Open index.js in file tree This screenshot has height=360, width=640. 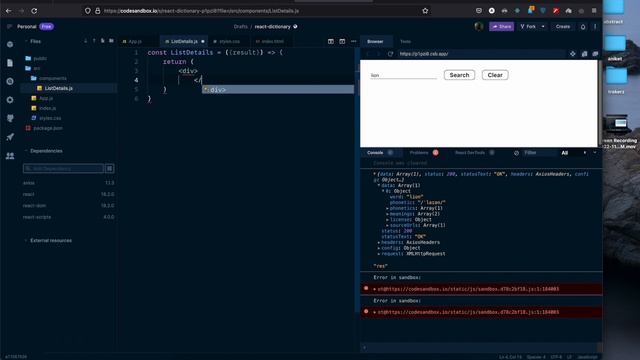[x=47, y=108]
